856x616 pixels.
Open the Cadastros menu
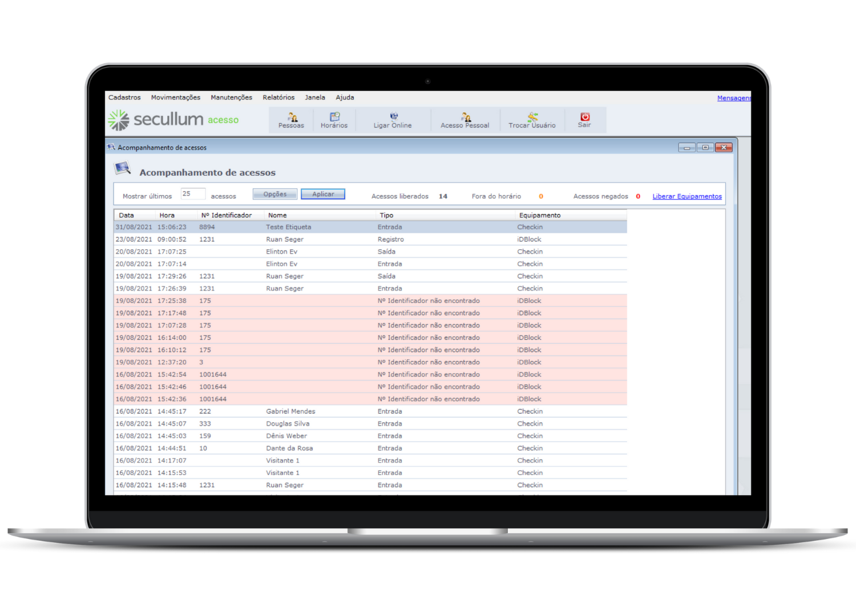tap(124, 98)
